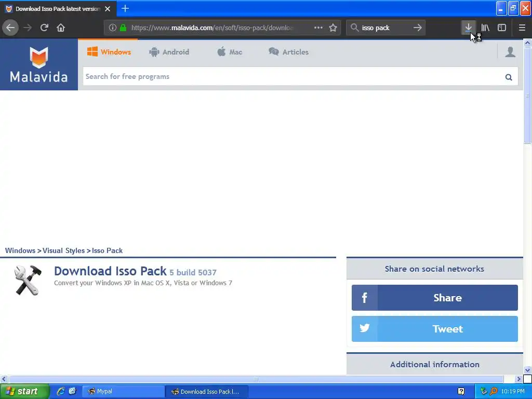Open the Windows Start menu
The height and width of the screenshot is (399, 532).
tap(24, 392)
